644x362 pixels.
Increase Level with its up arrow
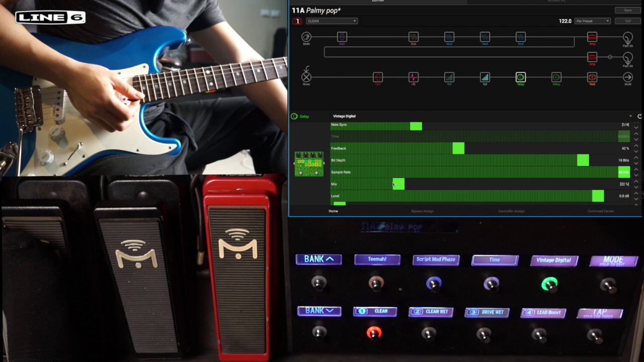(x=636, y=194)
